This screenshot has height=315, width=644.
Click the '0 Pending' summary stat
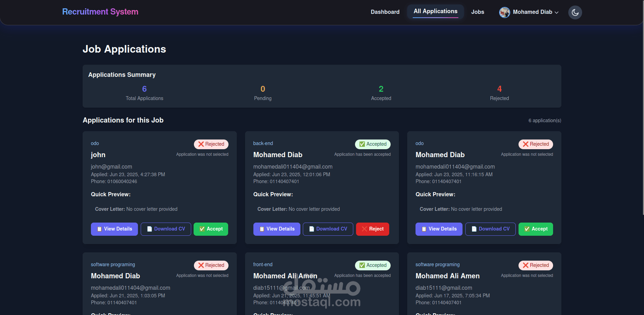tap(263, 93)
